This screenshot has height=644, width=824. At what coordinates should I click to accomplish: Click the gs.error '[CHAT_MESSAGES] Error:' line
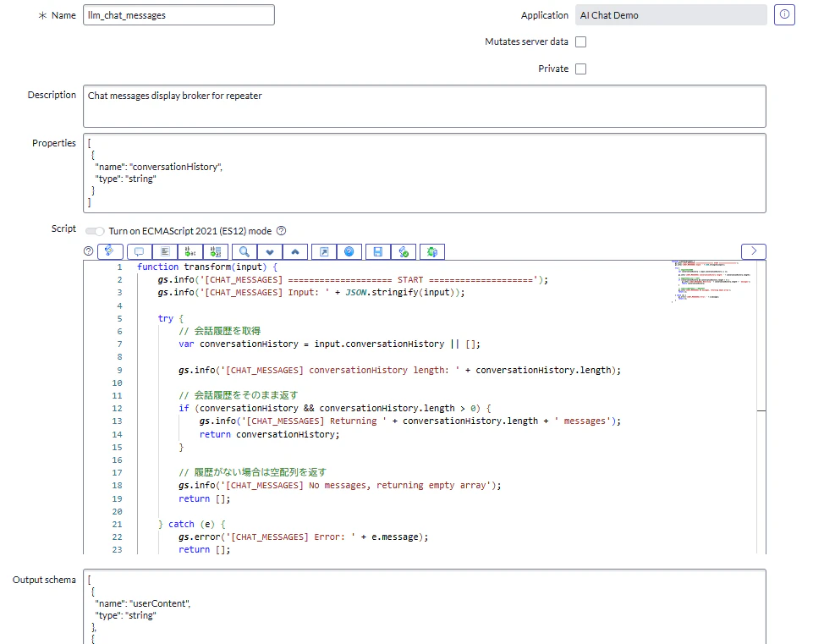point(303,537)
